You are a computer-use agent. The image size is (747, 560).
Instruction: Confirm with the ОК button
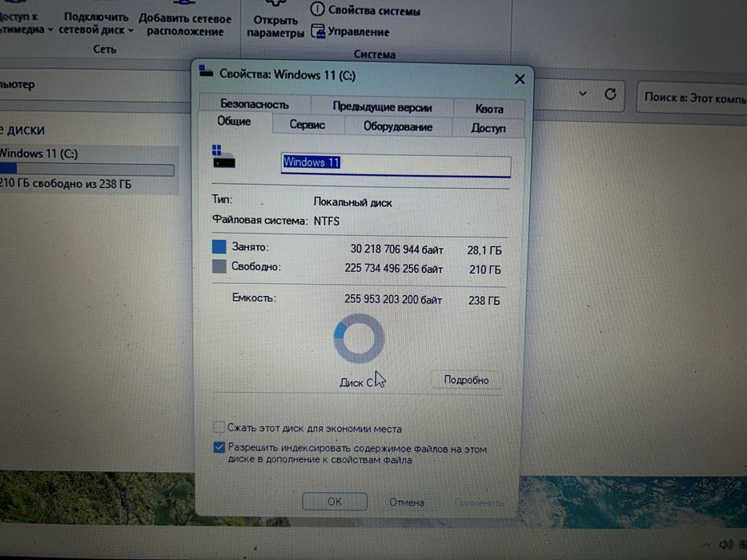pos(335,502)
